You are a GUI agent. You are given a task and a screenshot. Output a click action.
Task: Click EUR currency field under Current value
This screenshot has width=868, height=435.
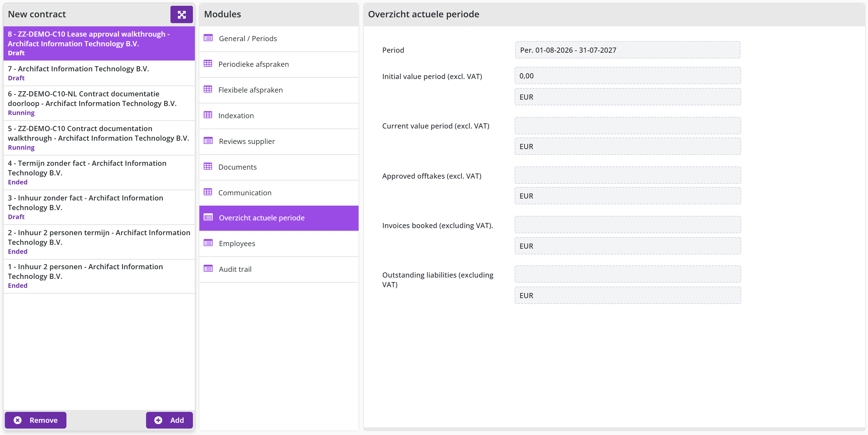pos(628,146)
